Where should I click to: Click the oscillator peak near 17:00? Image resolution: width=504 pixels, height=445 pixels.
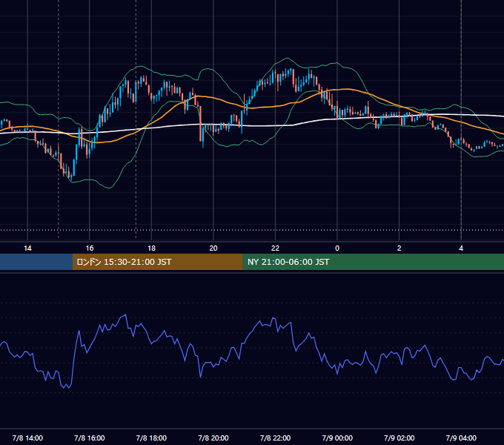125,314
